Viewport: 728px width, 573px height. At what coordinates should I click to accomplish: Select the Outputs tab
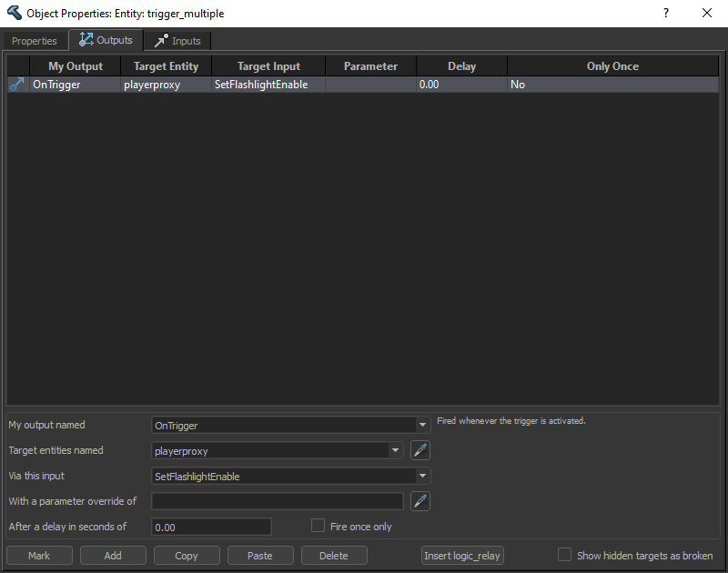tap(106, 40)
